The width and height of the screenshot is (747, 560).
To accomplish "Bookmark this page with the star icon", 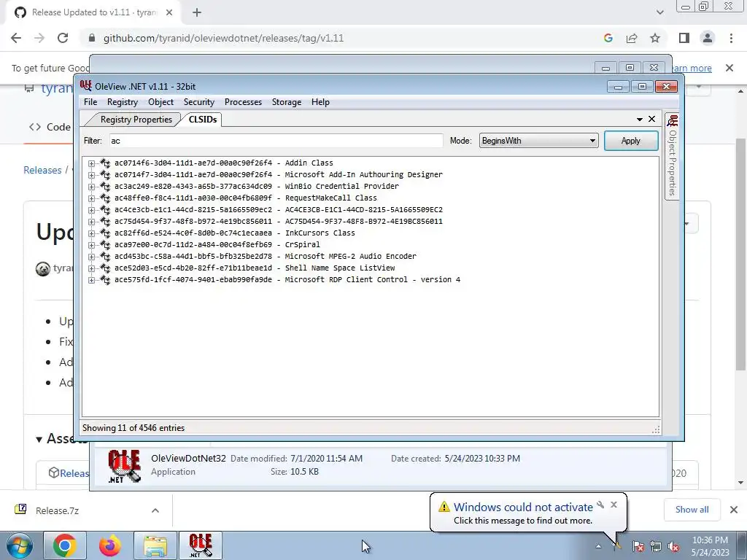I will pyautogui.click(x=655, y=38).
